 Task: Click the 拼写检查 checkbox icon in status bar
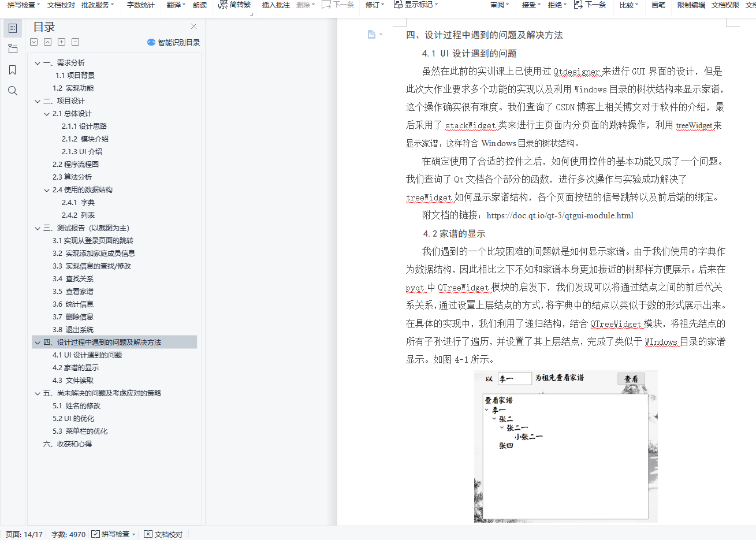96,534
